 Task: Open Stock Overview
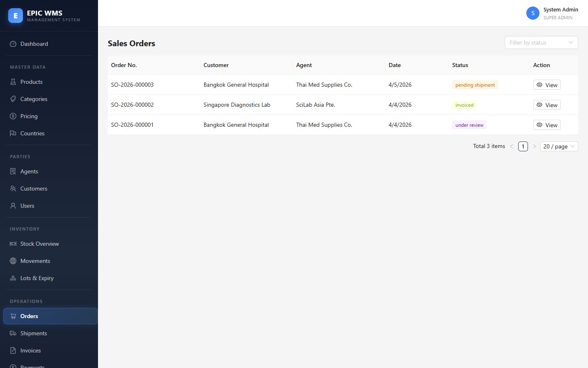50,244
